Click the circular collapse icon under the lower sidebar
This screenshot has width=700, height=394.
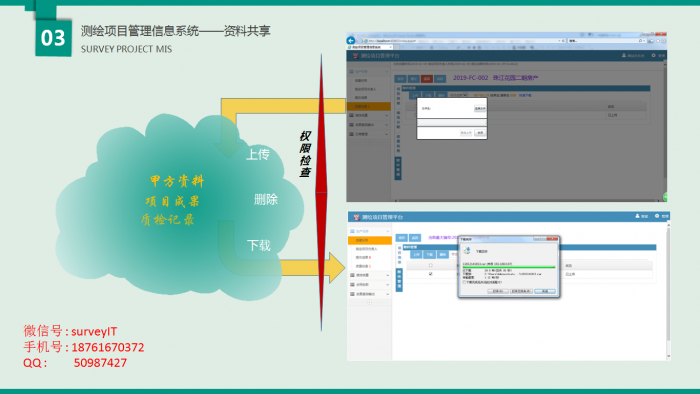click(x=369, y=302)
